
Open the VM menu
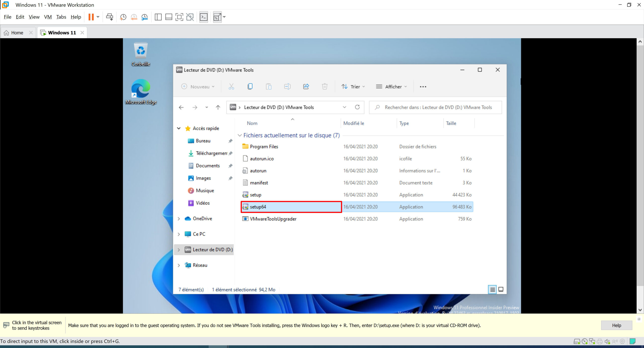tap(48, 17)
